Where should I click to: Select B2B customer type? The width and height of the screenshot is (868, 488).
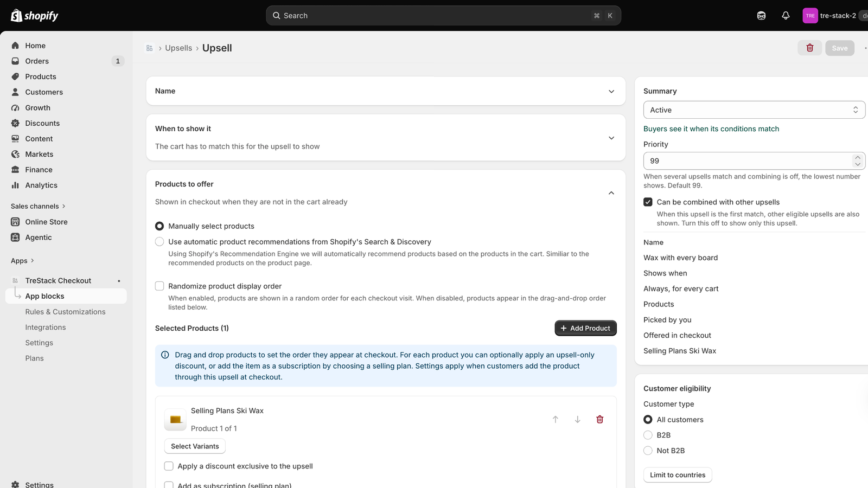648,435
